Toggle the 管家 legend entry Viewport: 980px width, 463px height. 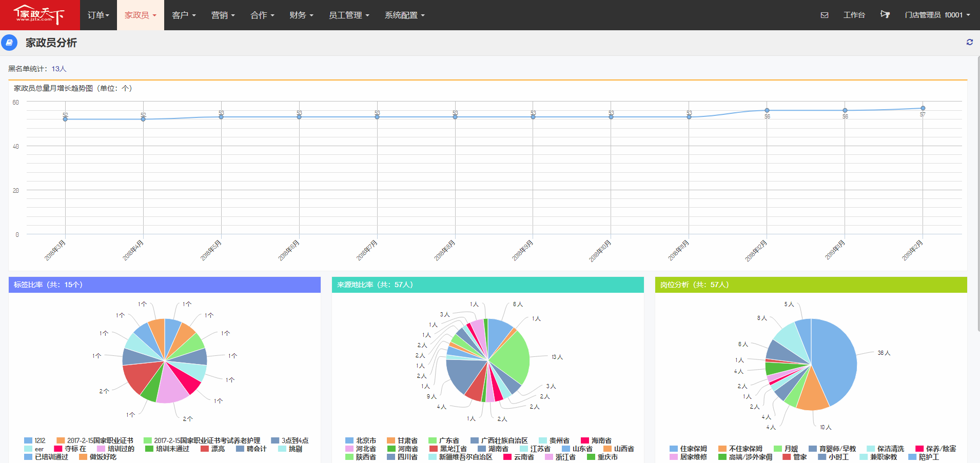pos(795,457)
